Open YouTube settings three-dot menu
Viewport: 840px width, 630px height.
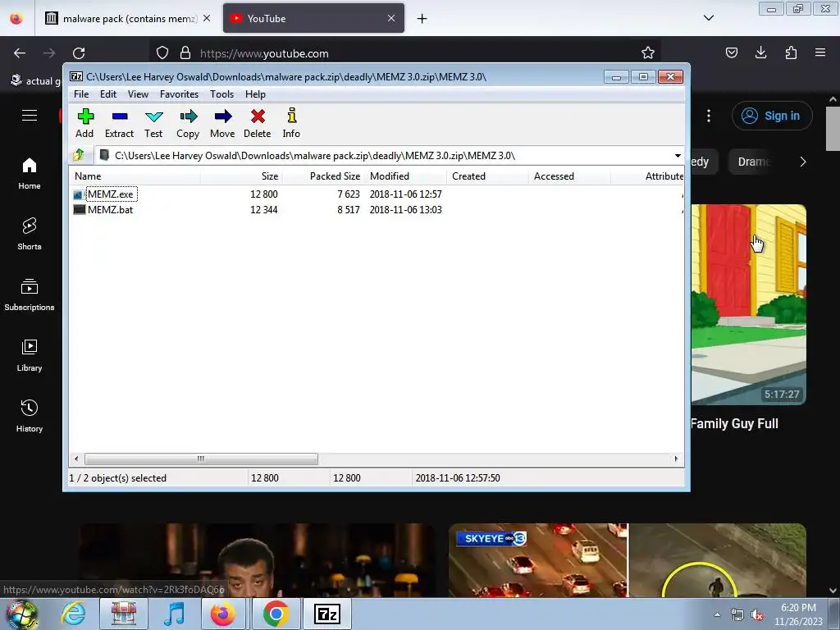coord(709,116)
